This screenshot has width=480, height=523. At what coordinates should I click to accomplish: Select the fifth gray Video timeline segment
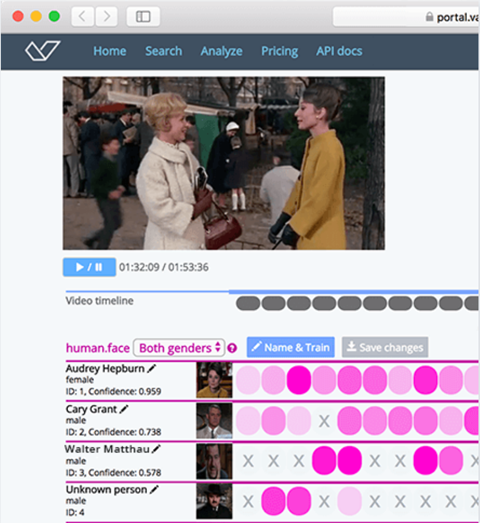tap(349, 304)
